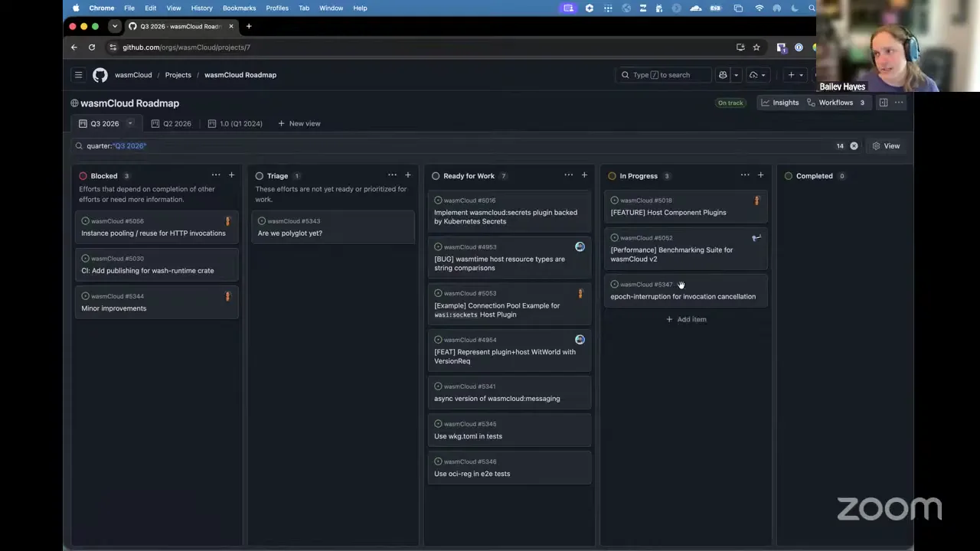Click assignee avatar on wasmCloud #5052 card

756,238
